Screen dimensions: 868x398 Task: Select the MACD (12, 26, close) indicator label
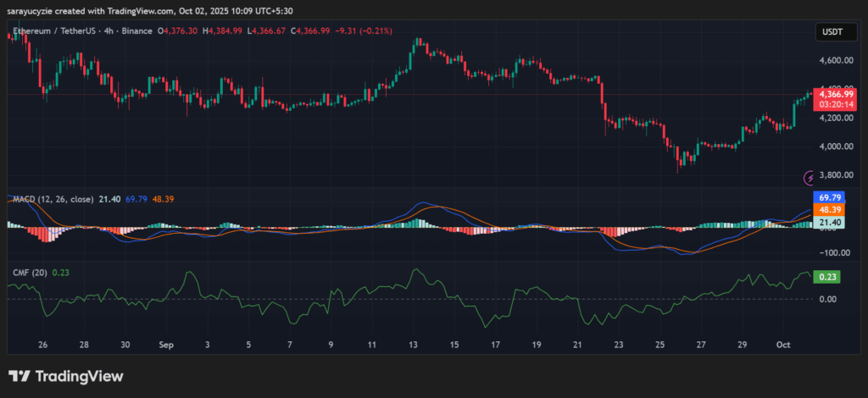click(53, 198)
